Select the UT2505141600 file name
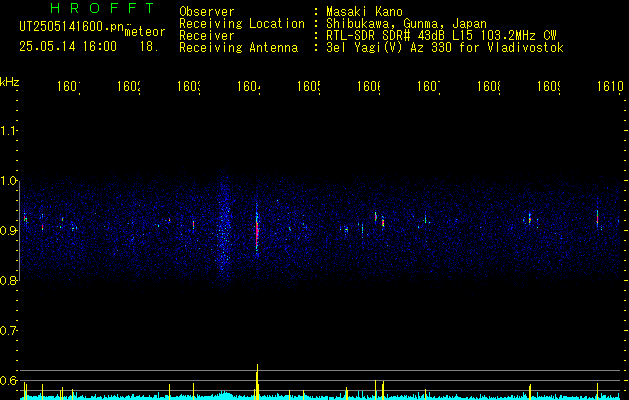 (71, 26)
